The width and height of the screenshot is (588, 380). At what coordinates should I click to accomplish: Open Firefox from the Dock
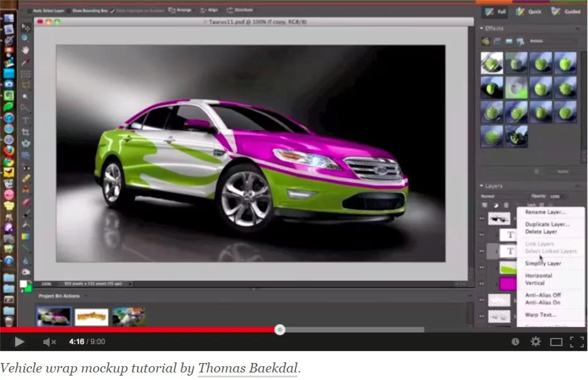[x=9, y=151]
